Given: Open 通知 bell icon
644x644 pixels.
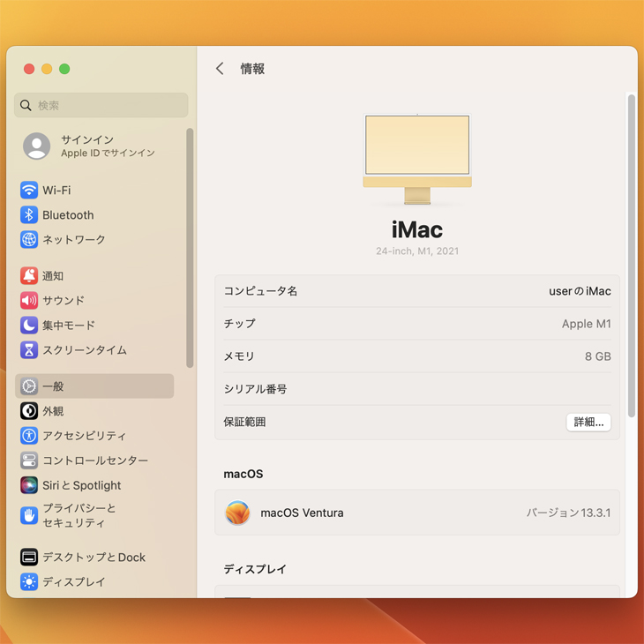Looking at the screenshot, I should [29, 276].
